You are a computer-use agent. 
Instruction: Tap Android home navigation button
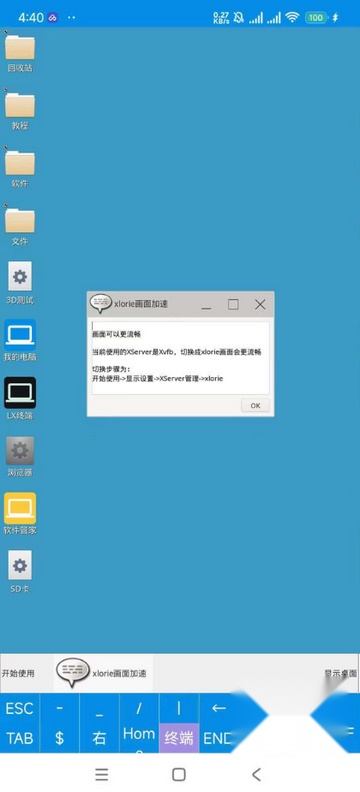[179, 774]
